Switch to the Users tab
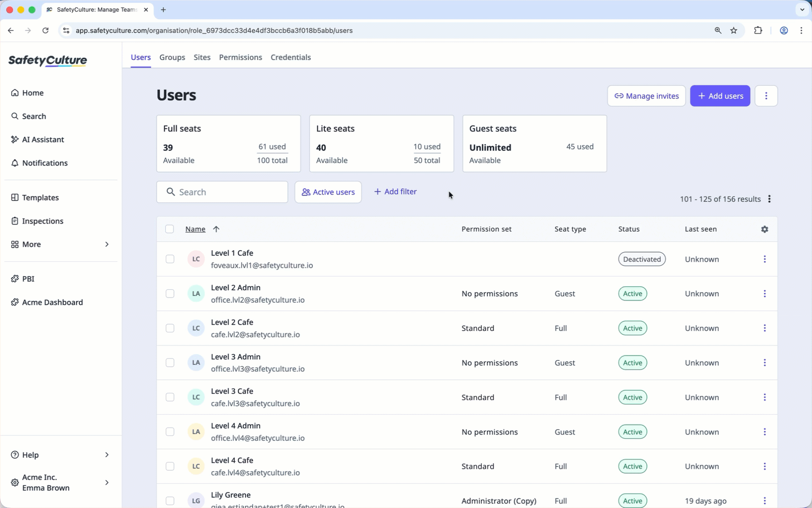The height and width of the screenshot is (508, 812). click(141, 57)
